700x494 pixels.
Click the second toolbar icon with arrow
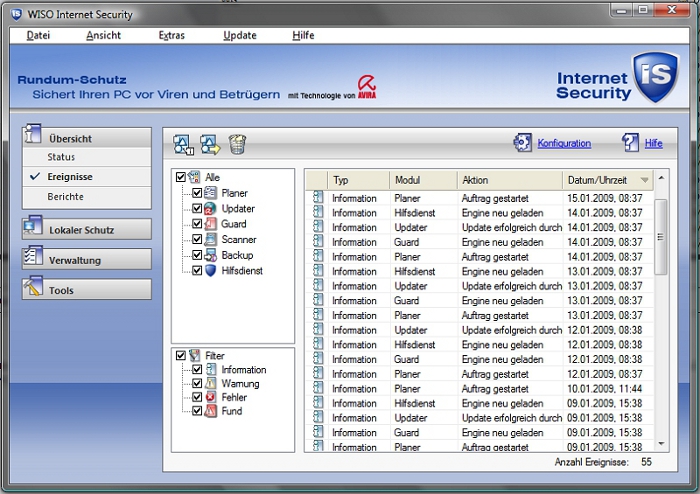[210, 144]
